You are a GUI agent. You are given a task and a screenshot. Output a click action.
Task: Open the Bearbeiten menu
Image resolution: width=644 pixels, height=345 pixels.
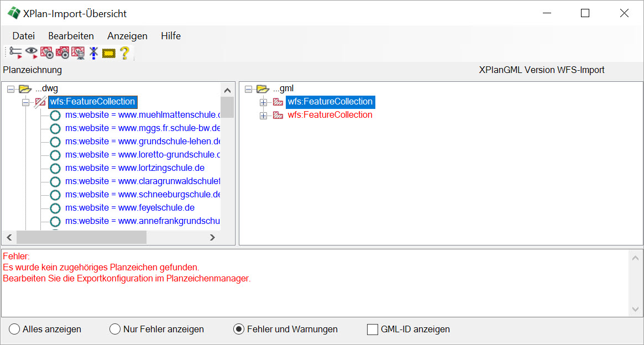(x=71, y=36)
